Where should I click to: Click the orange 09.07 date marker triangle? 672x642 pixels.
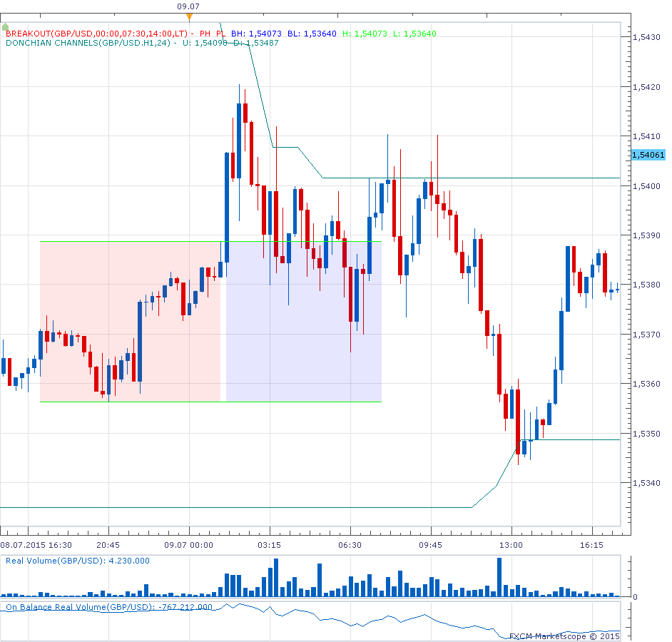click(189, 17)
